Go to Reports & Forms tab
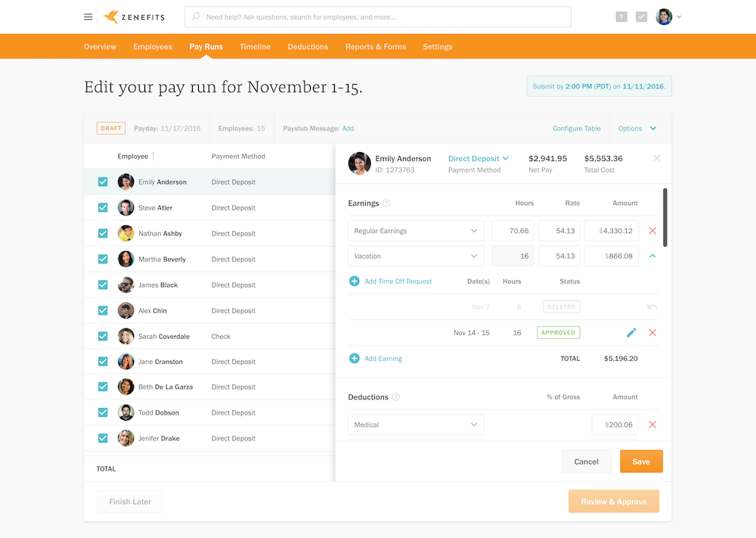This screenshot has height=538, width=756. point(376,47)
